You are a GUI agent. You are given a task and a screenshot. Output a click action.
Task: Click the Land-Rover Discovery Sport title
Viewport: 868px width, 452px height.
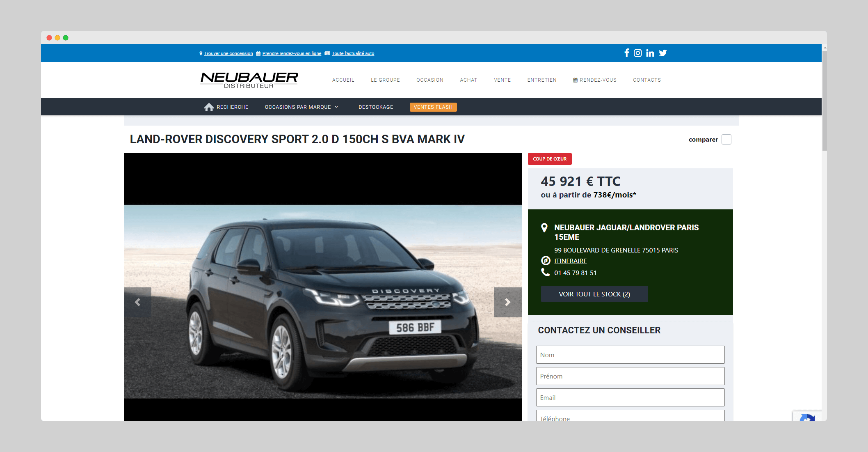297,139
